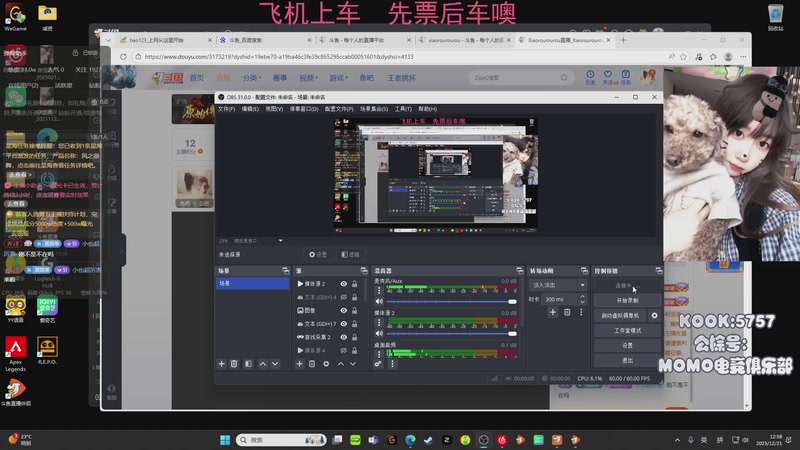Toggle the lock on 图像 source
800x450 pixels.
coord(355,310)
